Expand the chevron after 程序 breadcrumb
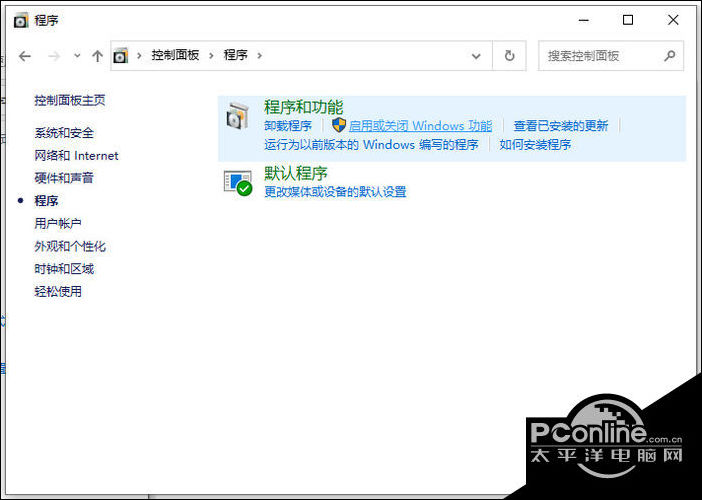The height and width of the screenshot is (500, 702). pos(259,56)
